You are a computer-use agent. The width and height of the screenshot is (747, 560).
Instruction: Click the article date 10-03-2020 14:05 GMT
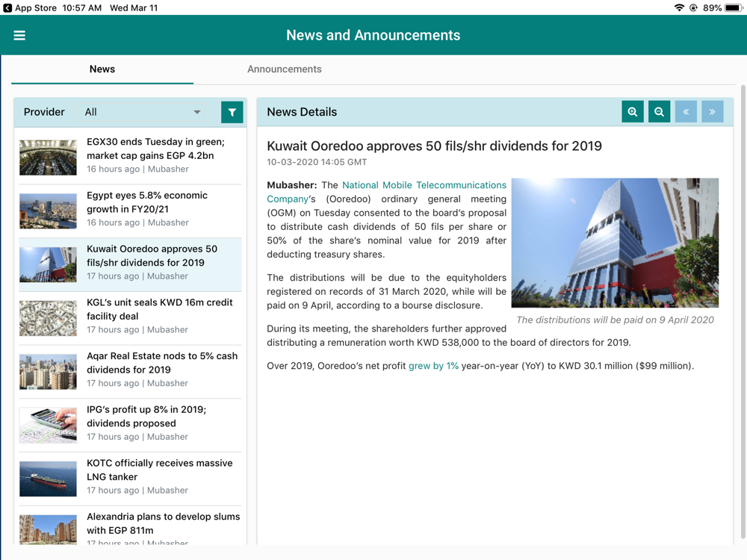tap(317, 162)
